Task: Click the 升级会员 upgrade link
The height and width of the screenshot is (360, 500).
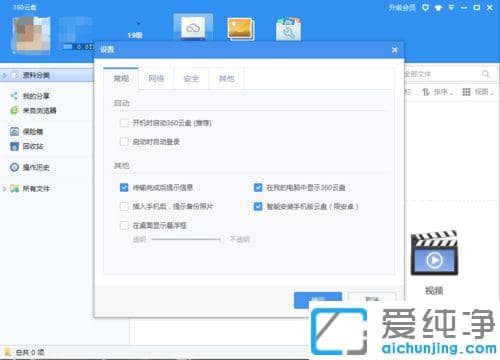Action: (x=402, y=8)
